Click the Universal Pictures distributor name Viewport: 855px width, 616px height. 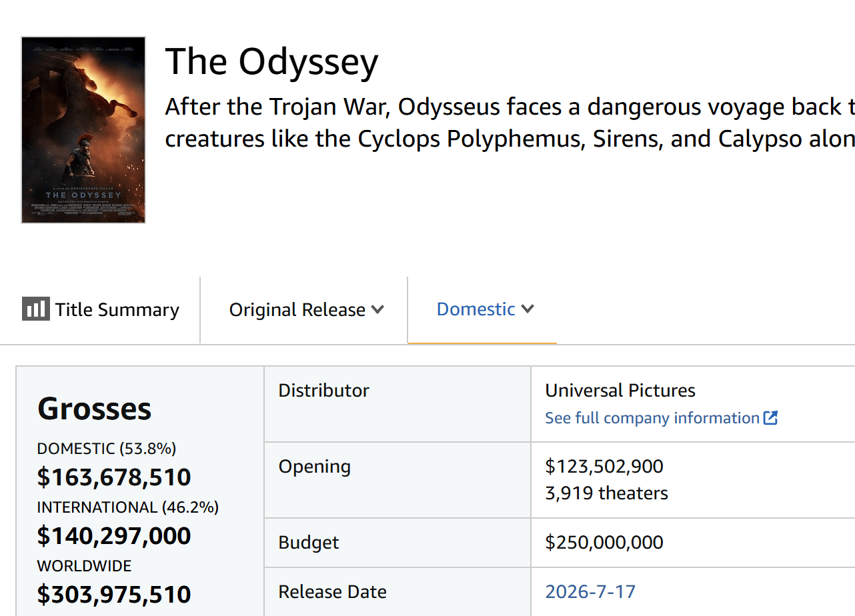coord(620,391)
